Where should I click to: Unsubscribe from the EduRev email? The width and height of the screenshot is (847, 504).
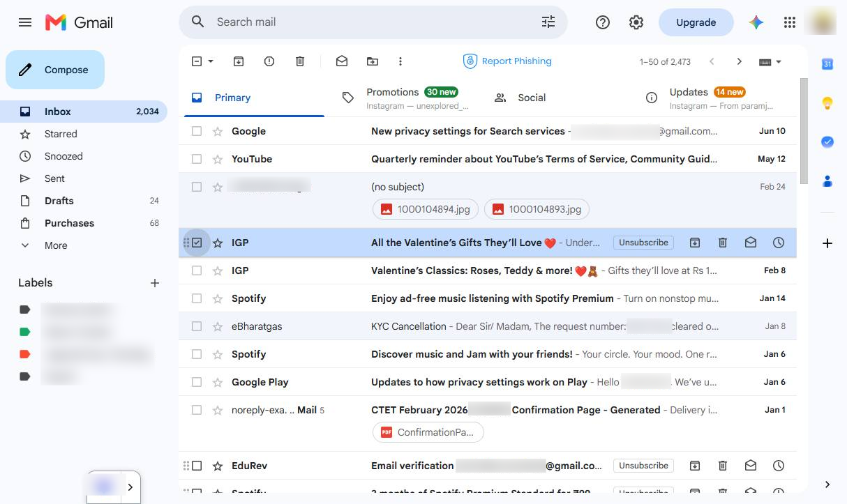(x=643, y=466)
